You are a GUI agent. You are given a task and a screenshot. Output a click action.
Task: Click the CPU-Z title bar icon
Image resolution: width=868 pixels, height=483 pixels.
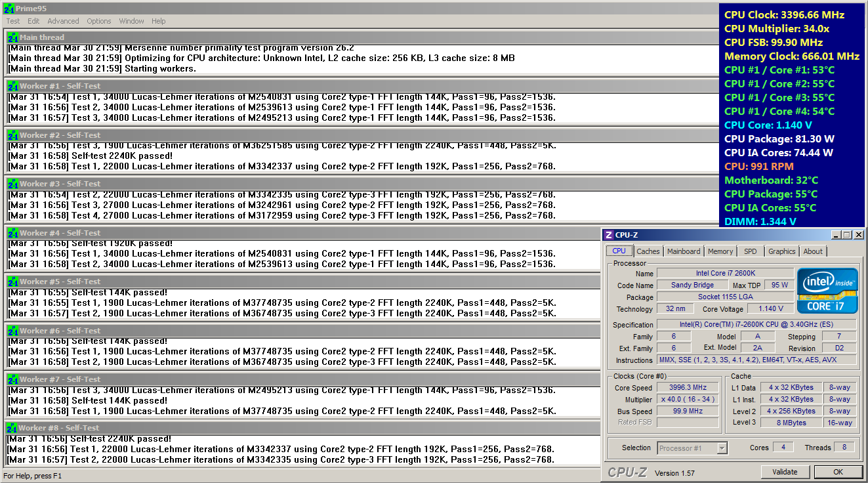[x=609, y=235]
